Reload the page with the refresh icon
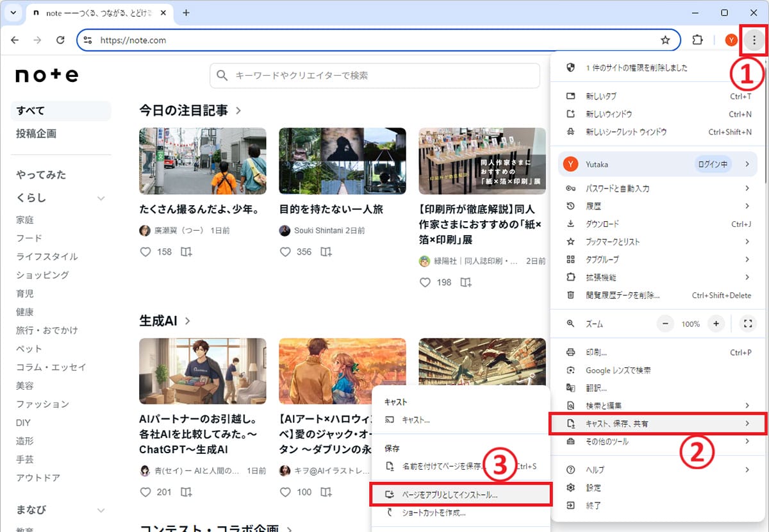Viewport: 769px width, 532px height. [60, 40]
